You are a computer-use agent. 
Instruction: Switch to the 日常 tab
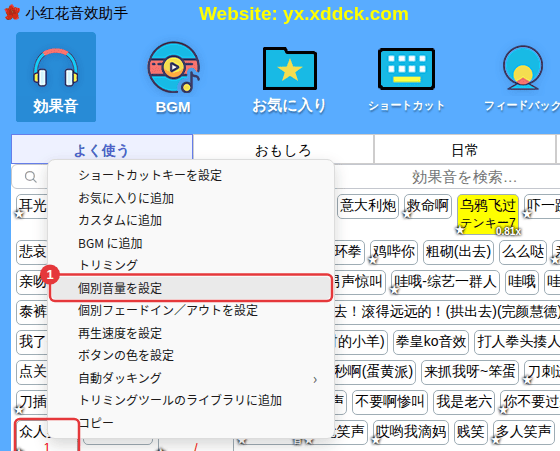pos(464,150)
